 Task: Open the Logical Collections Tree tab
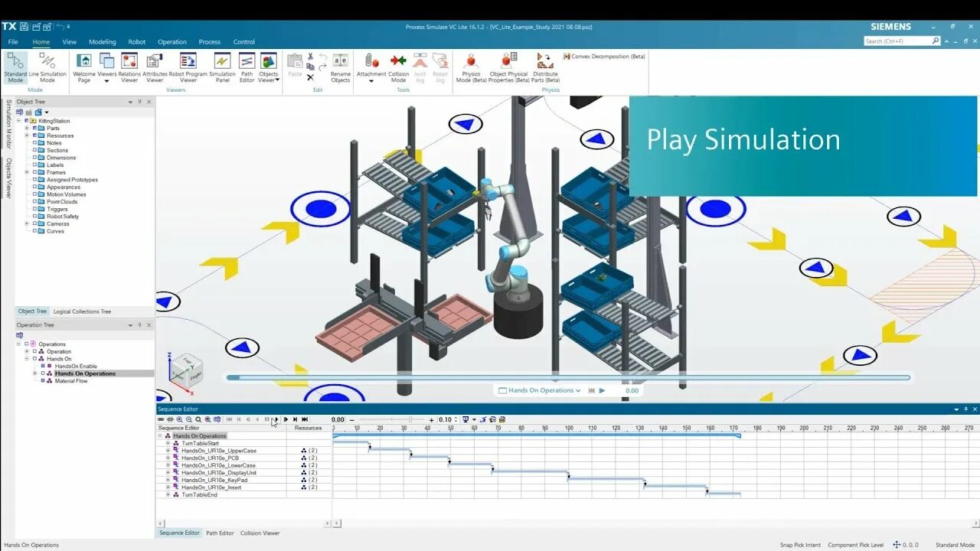[x=82, y=311]
